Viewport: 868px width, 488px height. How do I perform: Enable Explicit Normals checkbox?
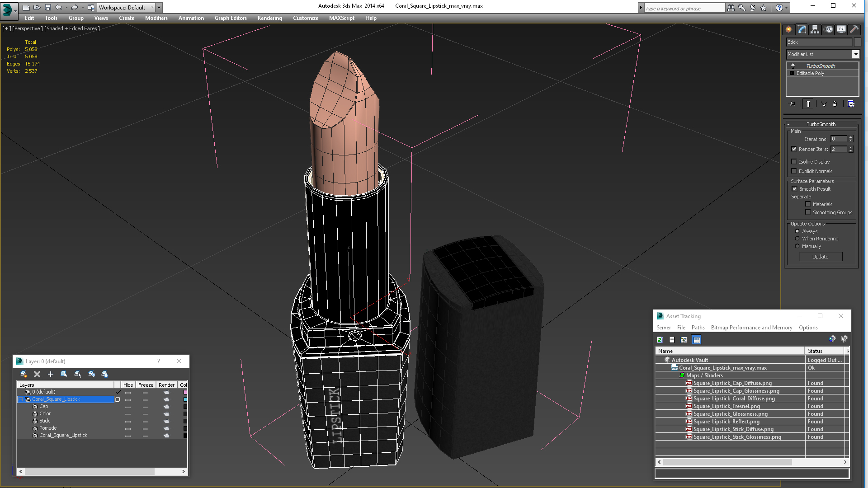pos(794,171)
